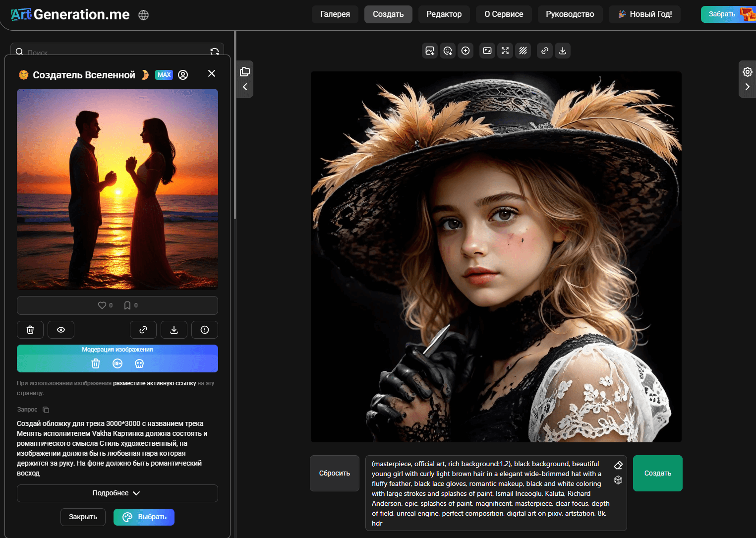The height and width of the screenshot is (538, 756).
Task: Click the expand arrows icon in the top toolbar
Action: coord(505,51)
